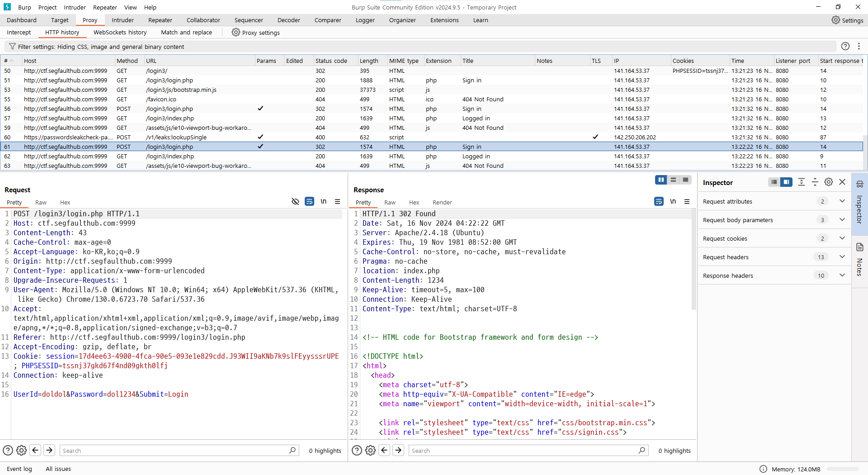Open the Burp menu
This screenshot has height=475, width=868.
tap(24, 7)
